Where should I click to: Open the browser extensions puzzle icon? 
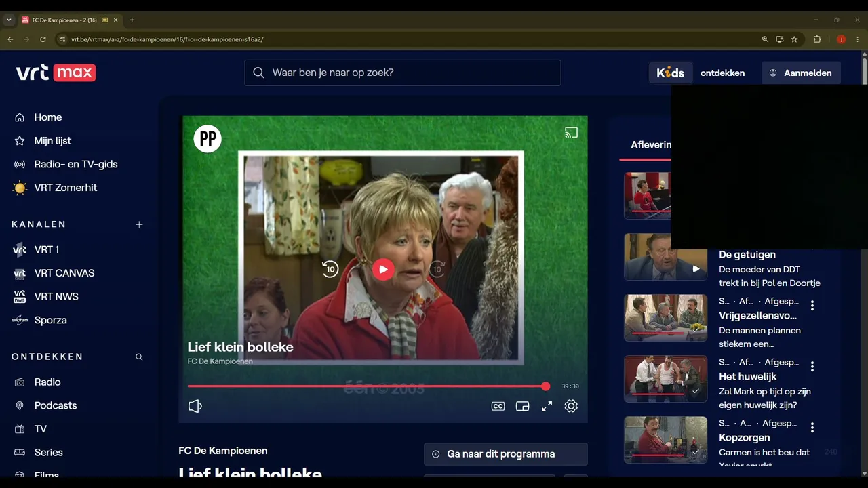pyautogui.click(x=817, y=39)
